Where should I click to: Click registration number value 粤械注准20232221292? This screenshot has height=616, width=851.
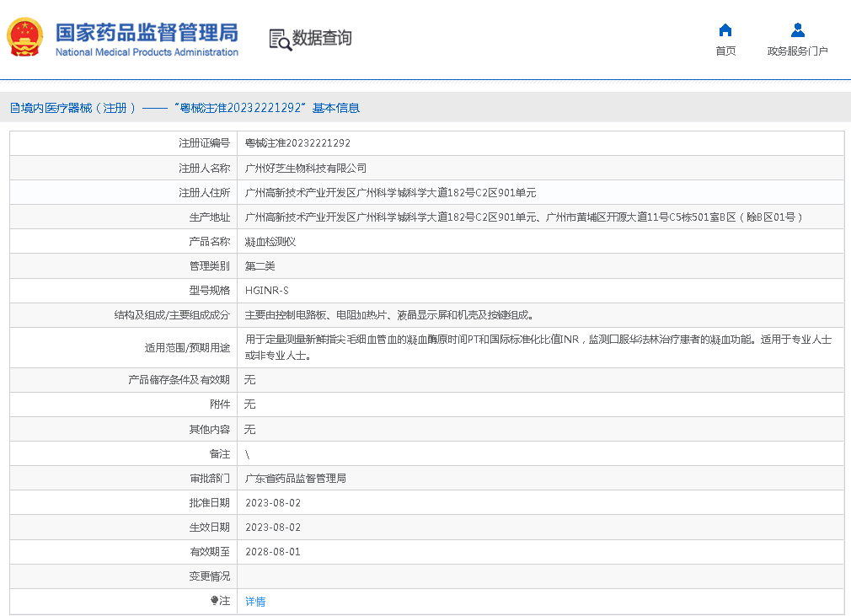click(x=297, y=143)
